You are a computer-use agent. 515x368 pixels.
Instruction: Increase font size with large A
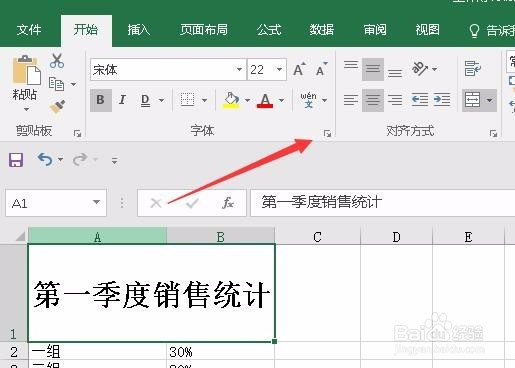coord(299,69)
